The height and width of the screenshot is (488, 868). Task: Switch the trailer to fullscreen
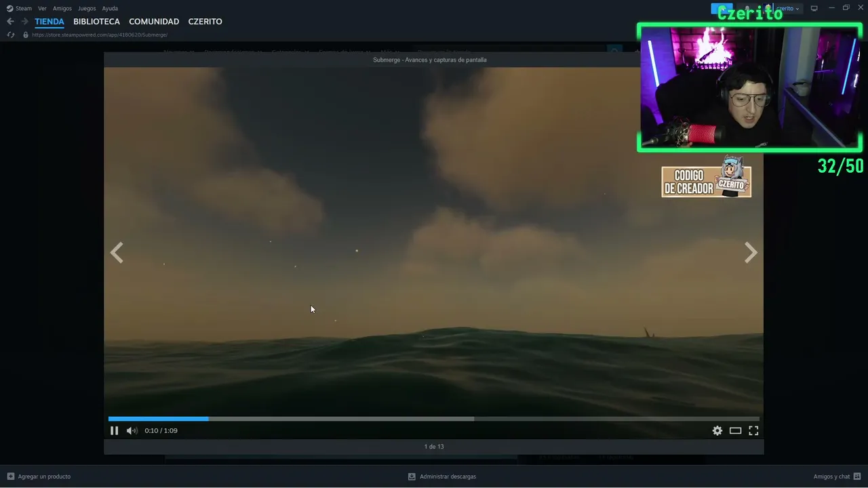point(753,430)
